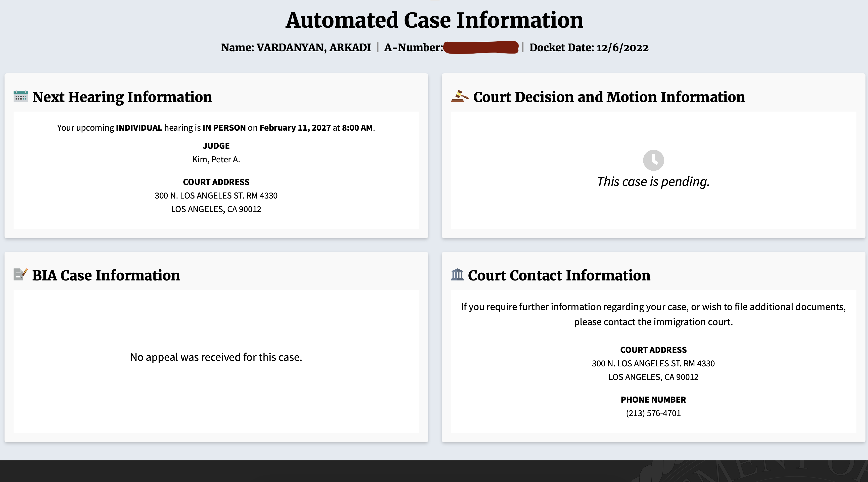Click LOS ANGELES, CA 90012 in Court Contact panel
The width and height of the screenshot is (868, 482).
[x=653, y=377]
